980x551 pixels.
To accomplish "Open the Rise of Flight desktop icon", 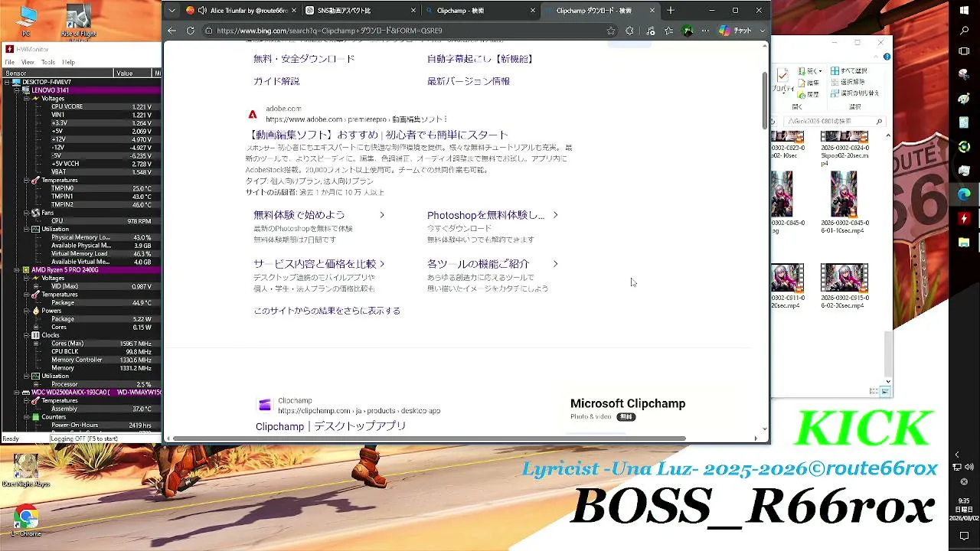I will pos(79,21).
